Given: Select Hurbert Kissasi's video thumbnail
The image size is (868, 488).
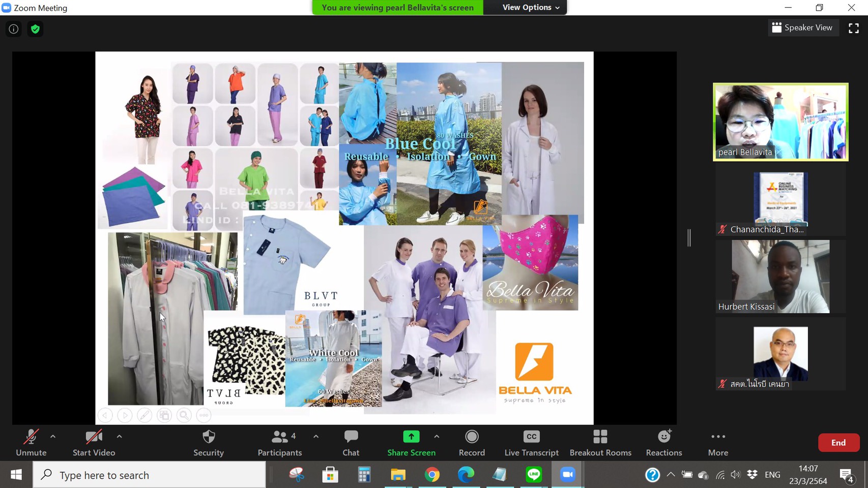Looking at the screenshot, I should click(780, 277).
